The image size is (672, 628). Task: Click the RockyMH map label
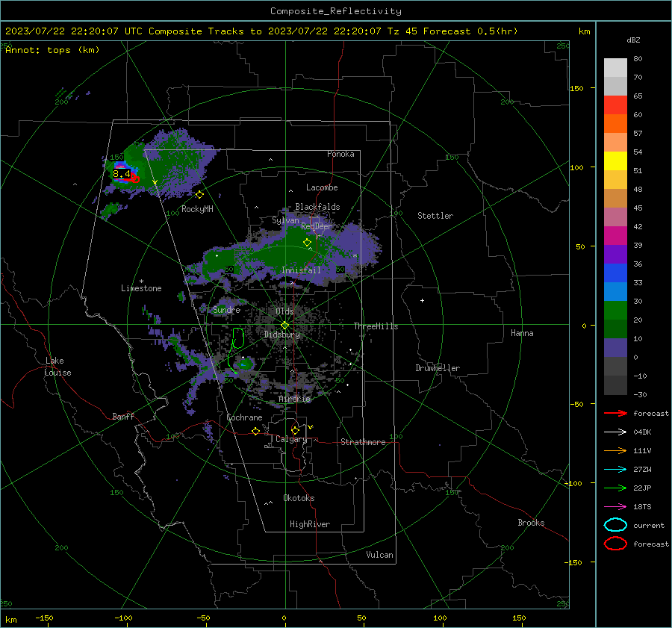pyautogui.click(x=197, y=209)
